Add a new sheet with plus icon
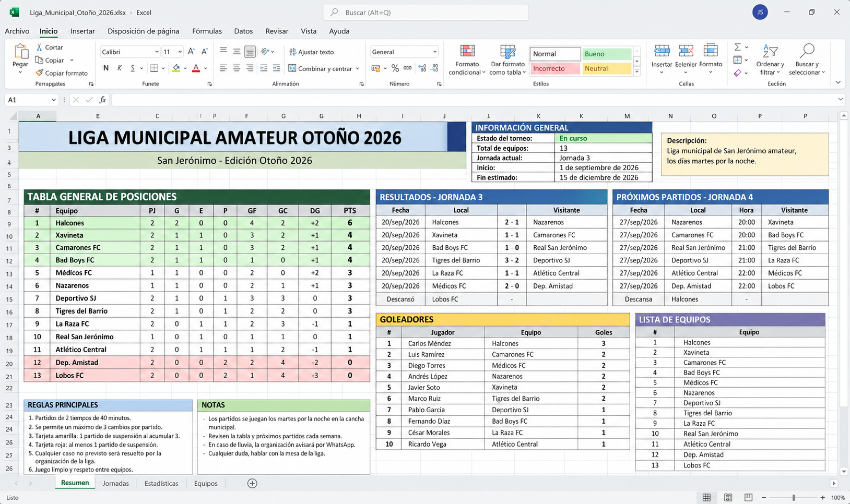The width and height of the screenshot is (850, 504). click(252, 483)
